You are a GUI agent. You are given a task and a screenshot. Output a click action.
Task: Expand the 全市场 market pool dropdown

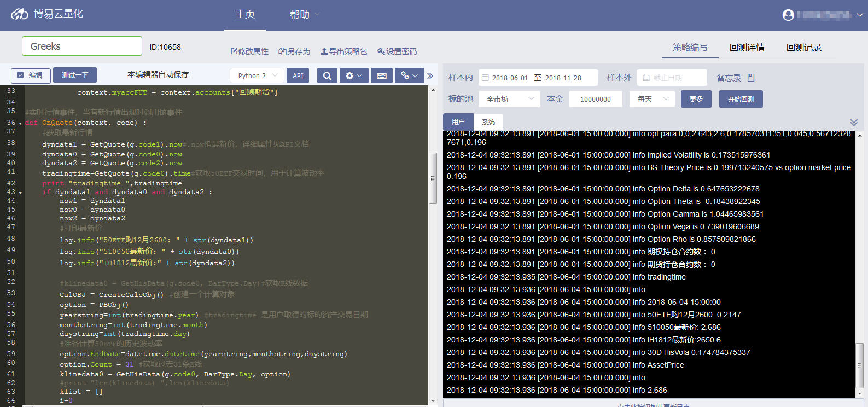(x=510, y=99)
